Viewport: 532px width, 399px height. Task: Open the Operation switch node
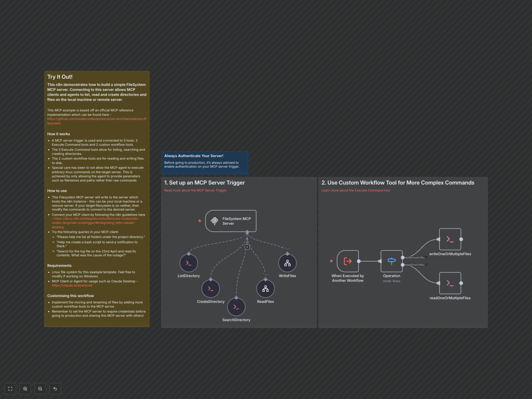pos(392,261)
